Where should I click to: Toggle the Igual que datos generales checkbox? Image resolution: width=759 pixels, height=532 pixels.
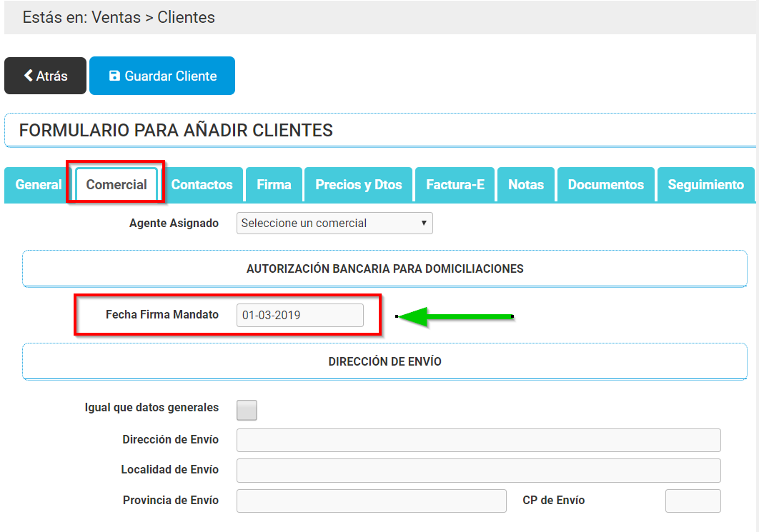tap(247, 410)
